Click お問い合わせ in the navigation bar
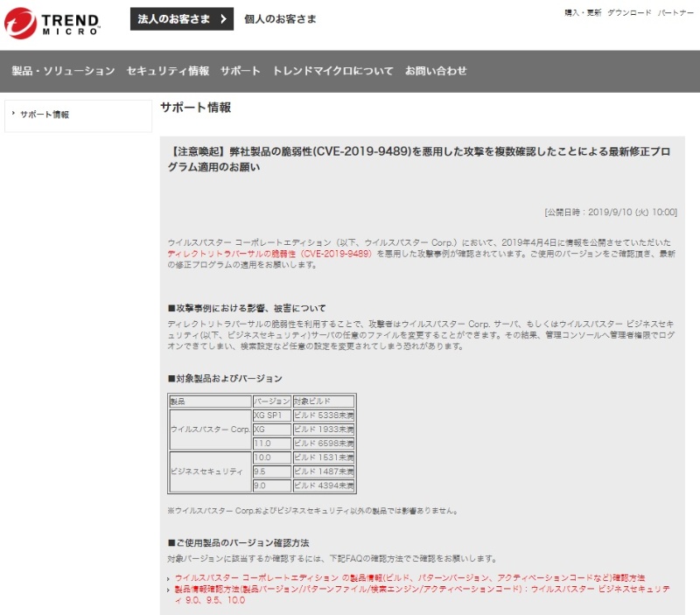Image resolution: width=700 pixels, height=615 pixels. click(436, 71)
